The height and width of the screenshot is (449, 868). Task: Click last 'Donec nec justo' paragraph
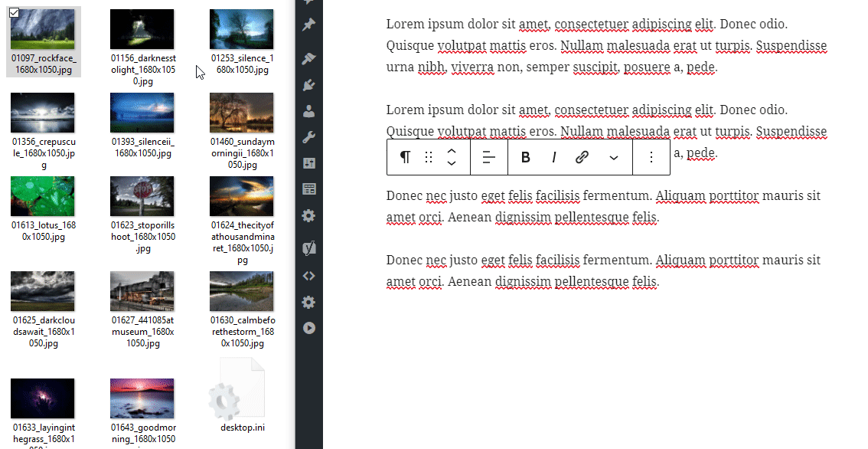tap(603, 270)
